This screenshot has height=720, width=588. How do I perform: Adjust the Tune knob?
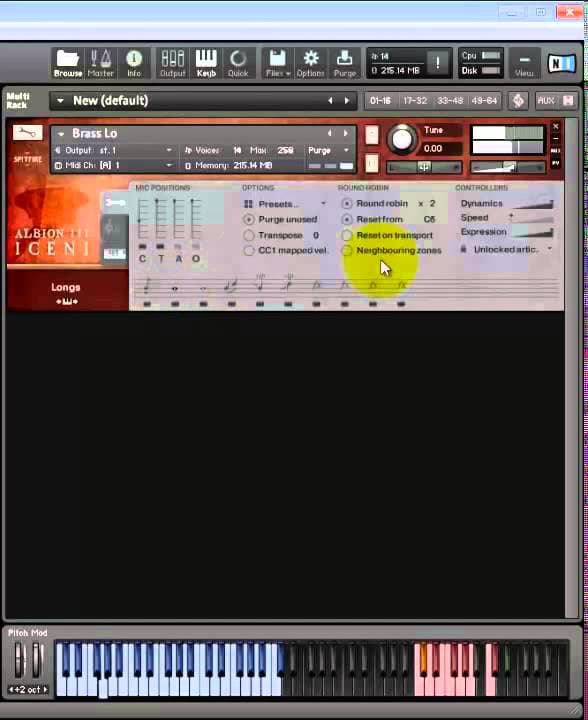(x=402, y=140)
